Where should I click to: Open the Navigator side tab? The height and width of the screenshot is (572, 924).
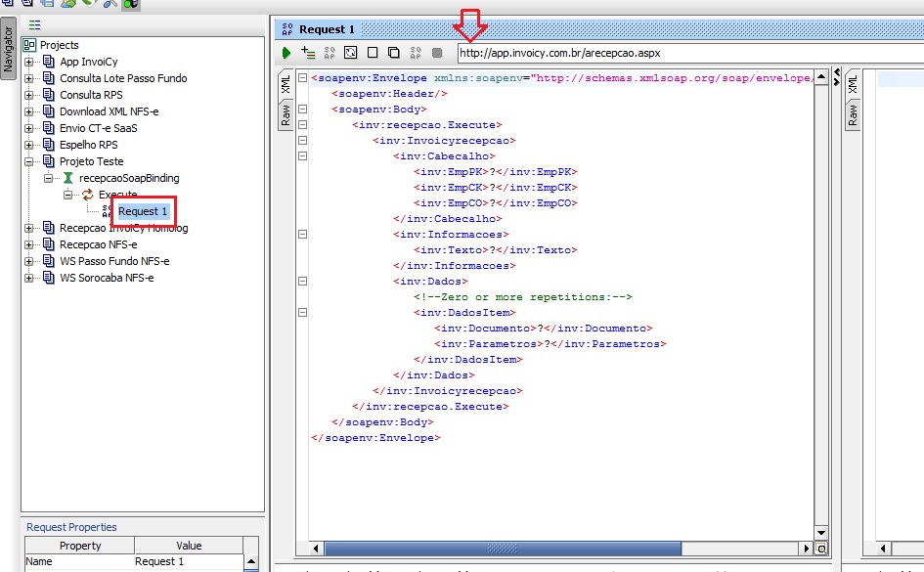click(8, 50)
